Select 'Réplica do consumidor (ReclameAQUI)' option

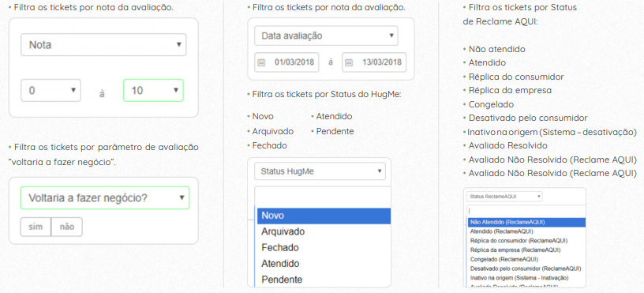pos(526,240)
